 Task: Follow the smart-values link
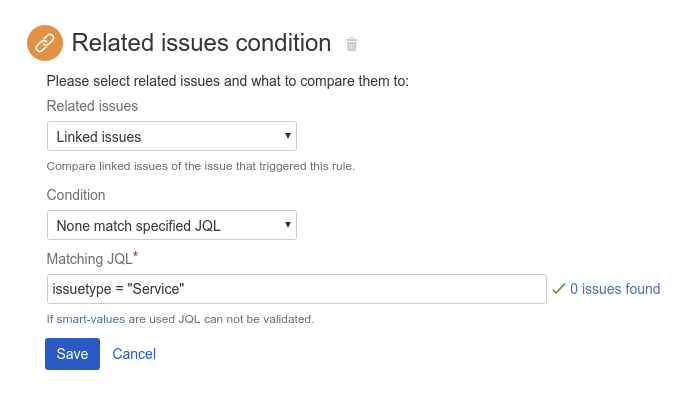click(90, 319)
